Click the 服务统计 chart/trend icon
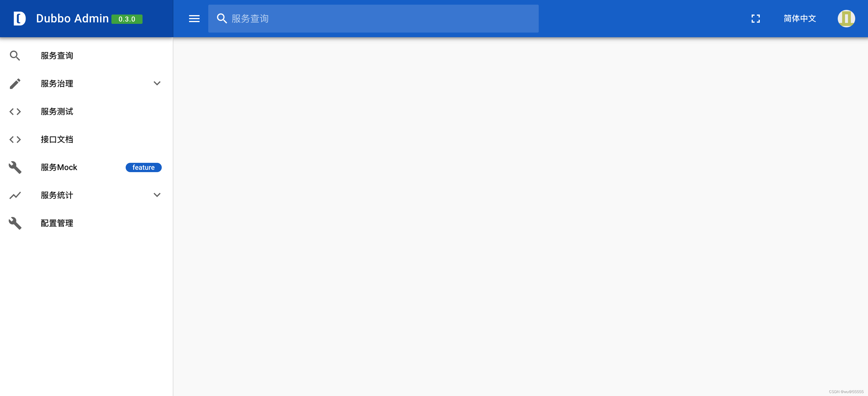 pos(15,195)
